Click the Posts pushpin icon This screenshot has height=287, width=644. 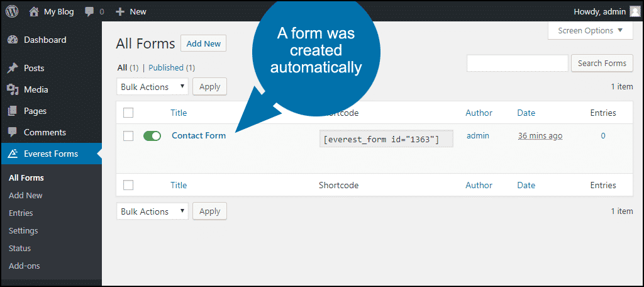tap(13, 68)
